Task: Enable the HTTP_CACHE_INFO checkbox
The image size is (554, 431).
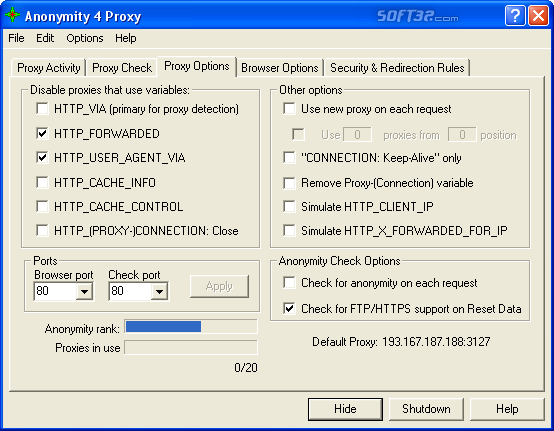Action: 42,182
